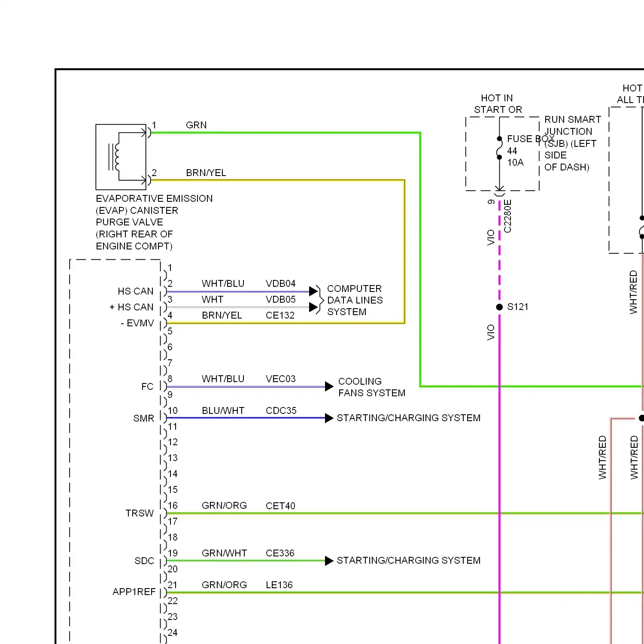Click the VIO label above splice S121

(x=491, y=237)
